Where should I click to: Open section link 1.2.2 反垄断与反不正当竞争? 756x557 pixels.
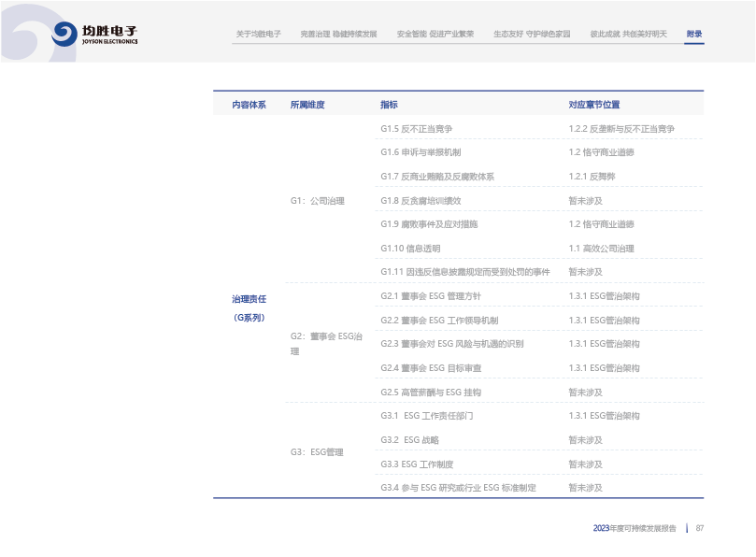click(621, 129)
